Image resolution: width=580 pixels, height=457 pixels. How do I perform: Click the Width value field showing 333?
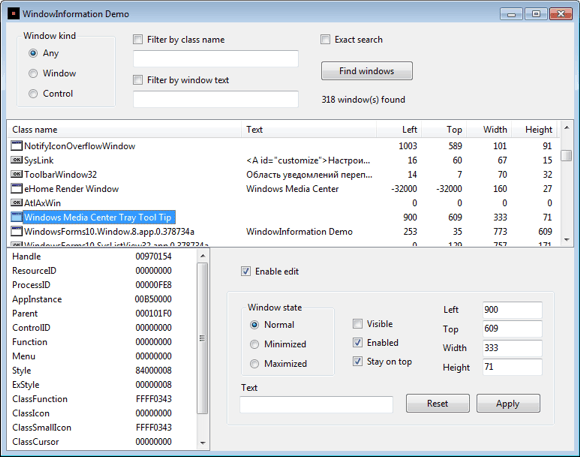click(x=512, y=348)
